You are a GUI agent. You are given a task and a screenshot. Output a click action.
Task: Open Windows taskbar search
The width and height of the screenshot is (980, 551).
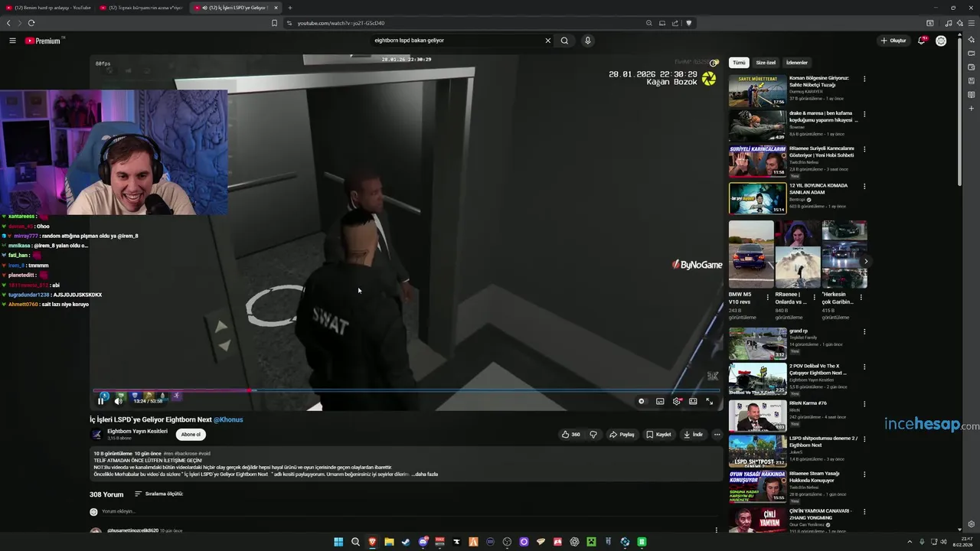click(355, 542)
